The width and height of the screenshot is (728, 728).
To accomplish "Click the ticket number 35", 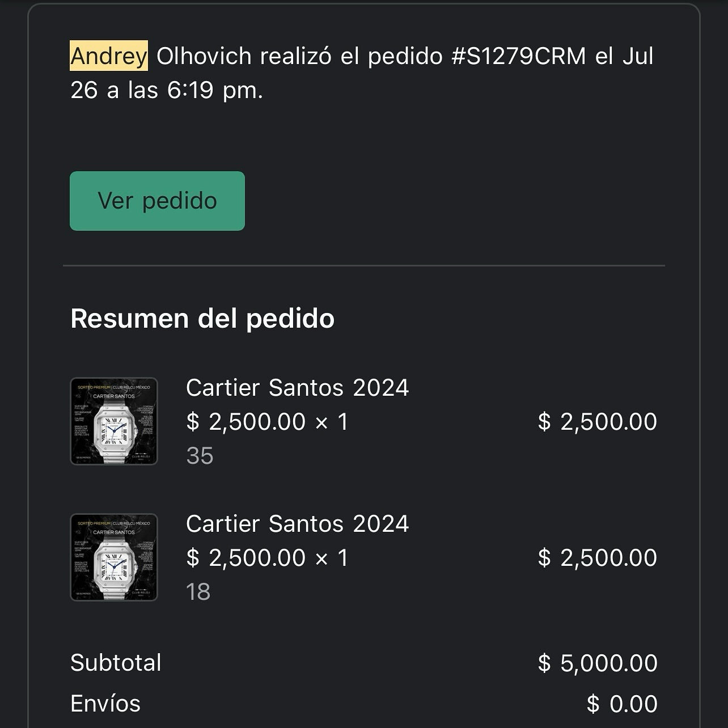I will [x=200, y=456].
